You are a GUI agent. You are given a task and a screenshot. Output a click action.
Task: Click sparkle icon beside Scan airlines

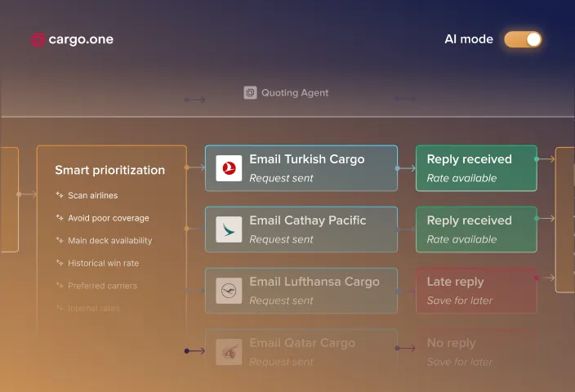[60, 194]
